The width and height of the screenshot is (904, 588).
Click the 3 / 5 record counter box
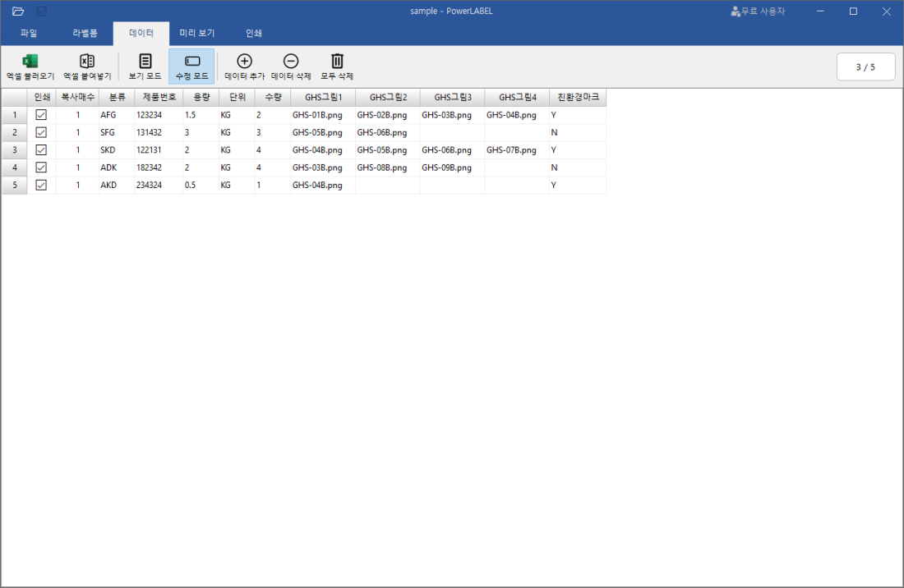point(865,67)
